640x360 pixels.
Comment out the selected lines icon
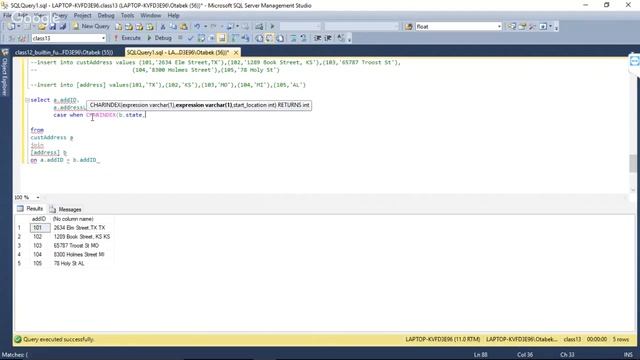click(293, 38)
